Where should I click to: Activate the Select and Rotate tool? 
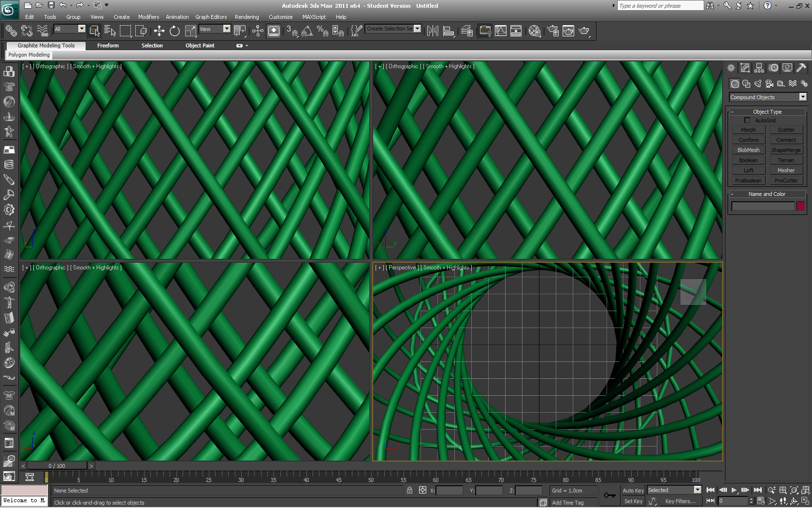click(x=174, y=31)
